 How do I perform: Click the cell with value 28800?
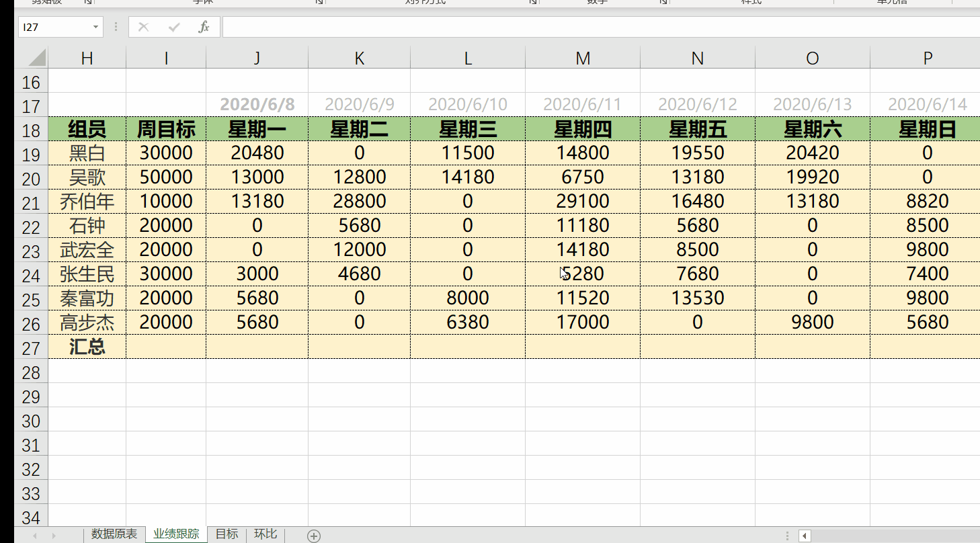(359, 202)
